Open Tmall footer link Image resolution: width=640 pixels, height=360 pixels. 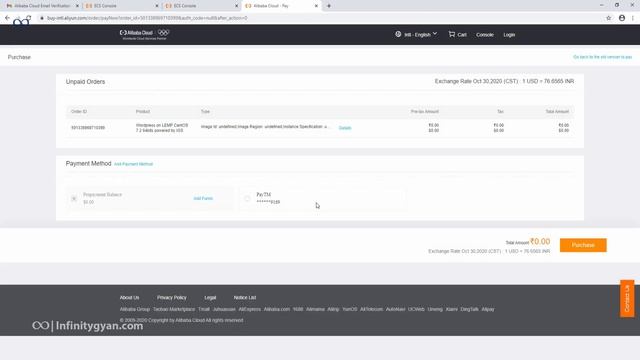tap(204, 309)
